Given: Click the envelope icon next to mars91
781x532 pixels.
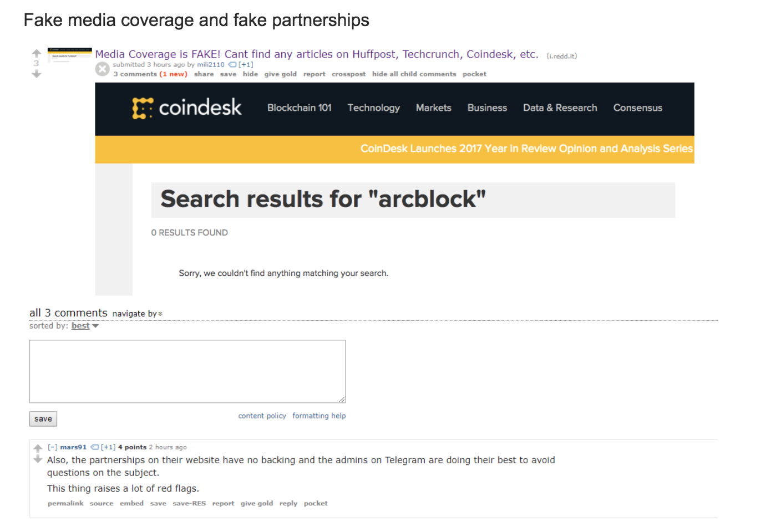Looking at the screenshot, I should (95, 447).
